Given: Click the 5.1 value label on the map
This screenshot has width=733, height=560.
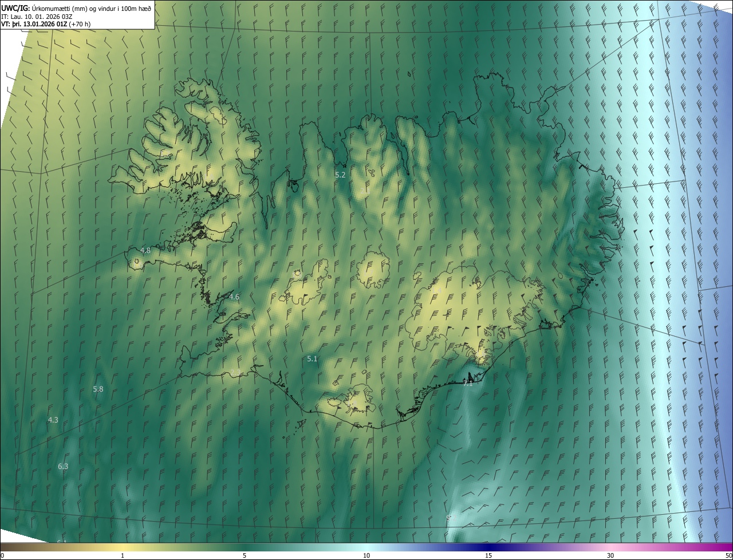Looking at the screenshot, I should 312,359.
